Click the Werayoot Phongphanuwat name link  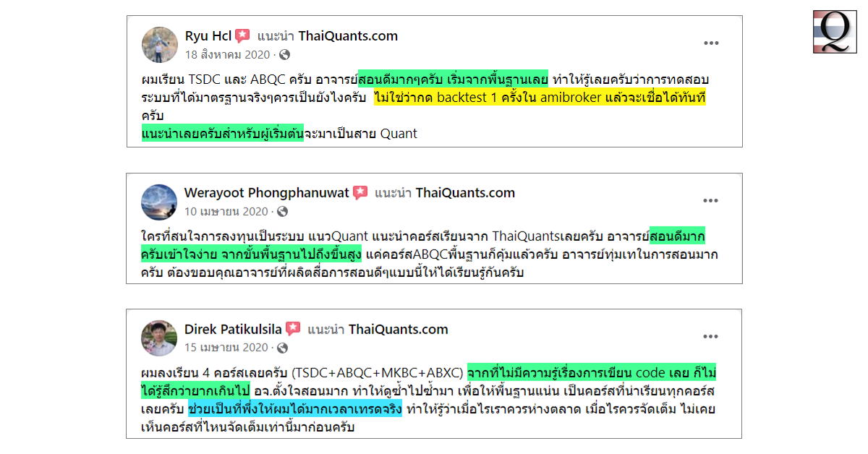(x=267, y=192)
